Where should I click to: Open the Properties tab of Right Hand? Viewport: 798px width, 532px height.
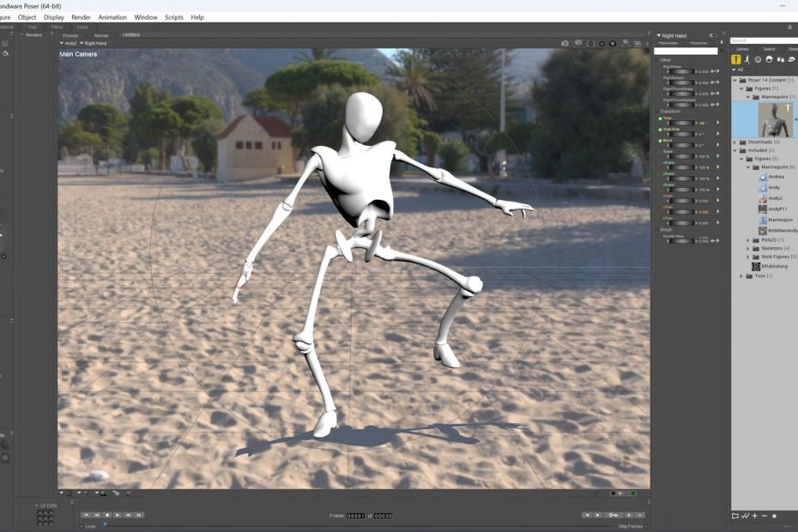tap(699, 42)
